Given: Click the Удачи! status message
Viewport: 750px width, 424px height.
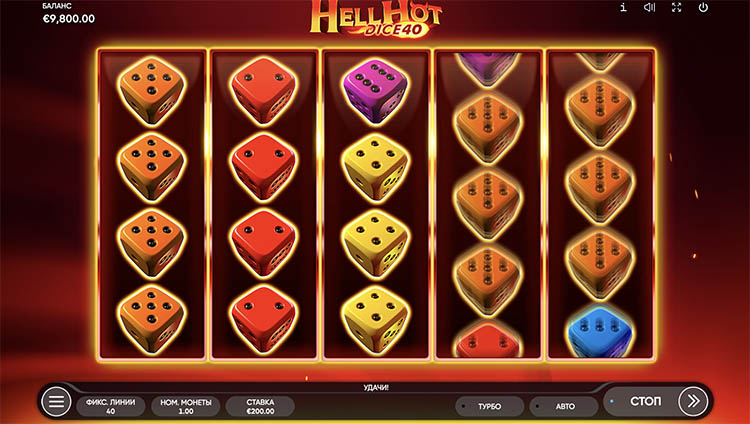Looking at the screenshot, I should tap(375, 387).
